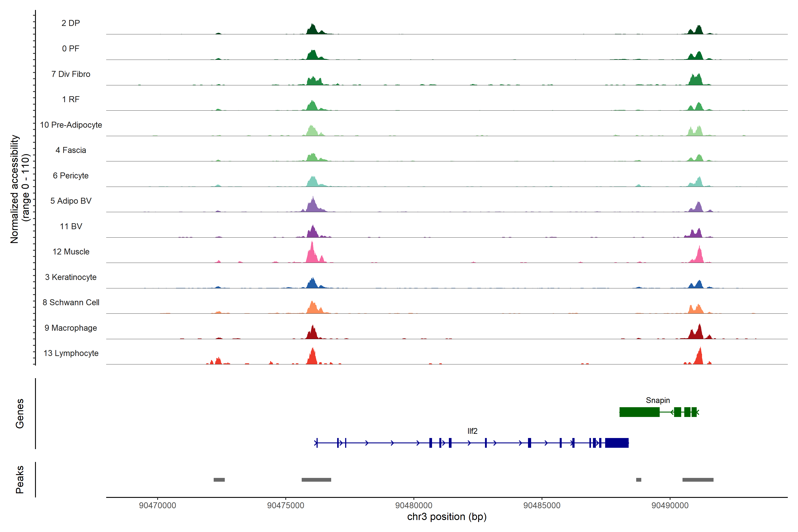Click the 8 Schwann Cell track label
This screenshot has height=532, width=798.
tap(70, 302)
